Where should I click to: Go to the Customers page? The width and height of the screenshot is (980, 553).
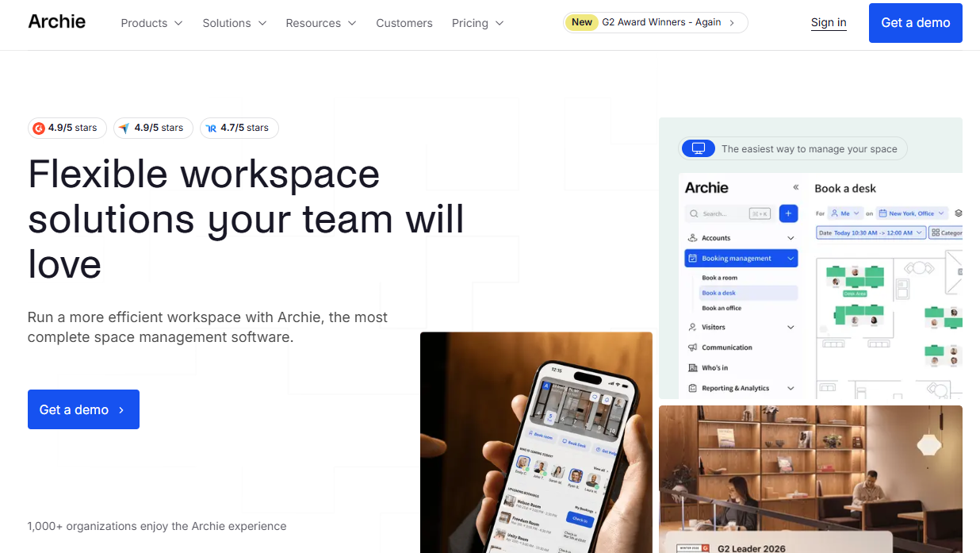pyautogui.click(x=404, y=23)
